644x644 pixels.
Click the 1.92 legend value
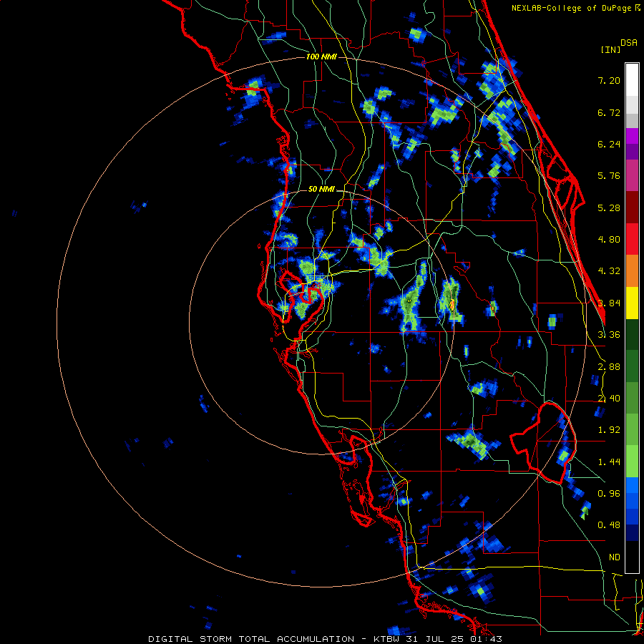coord(609,430)
